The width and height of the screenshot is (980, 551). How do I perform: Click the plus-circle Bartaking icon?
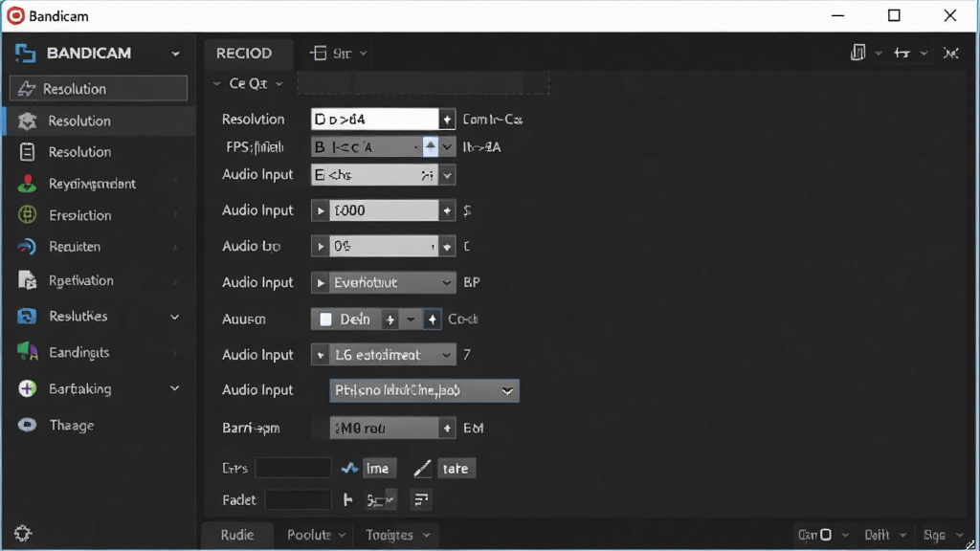pyautogui.click(x=27, y=388)
